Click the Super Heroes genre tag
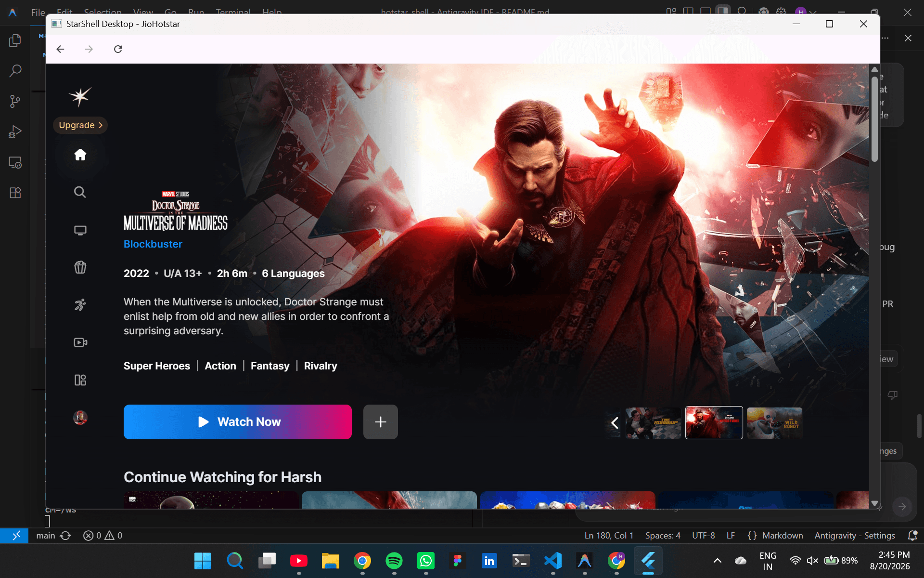The height and width of the screenshot is (578, 924). [157, 366]
